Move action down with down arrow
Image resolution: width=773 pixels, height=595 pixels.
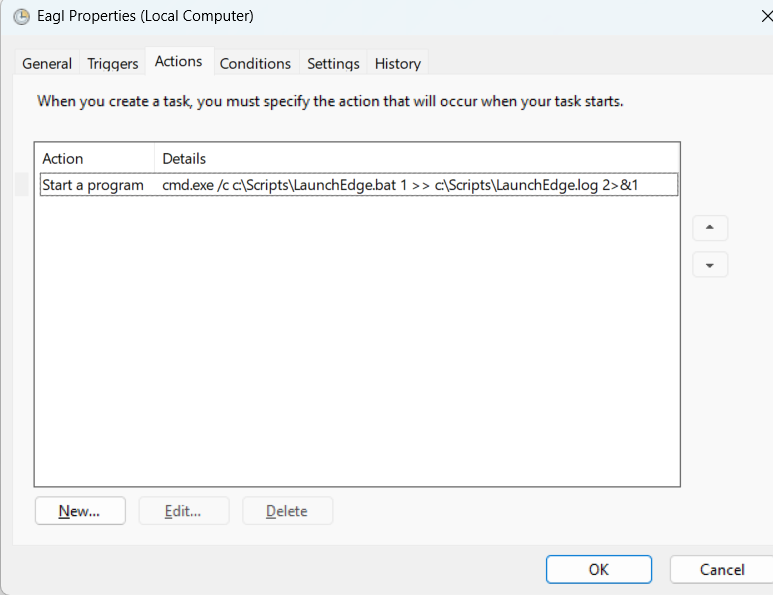point(710,265)
